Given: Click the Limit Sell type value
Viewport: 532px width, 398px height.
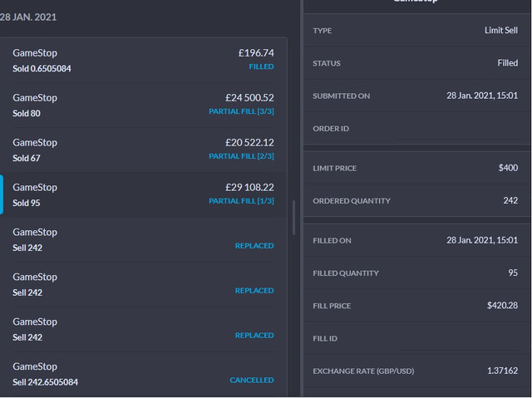Looking at the screenshot, I should tap(501, 30).
